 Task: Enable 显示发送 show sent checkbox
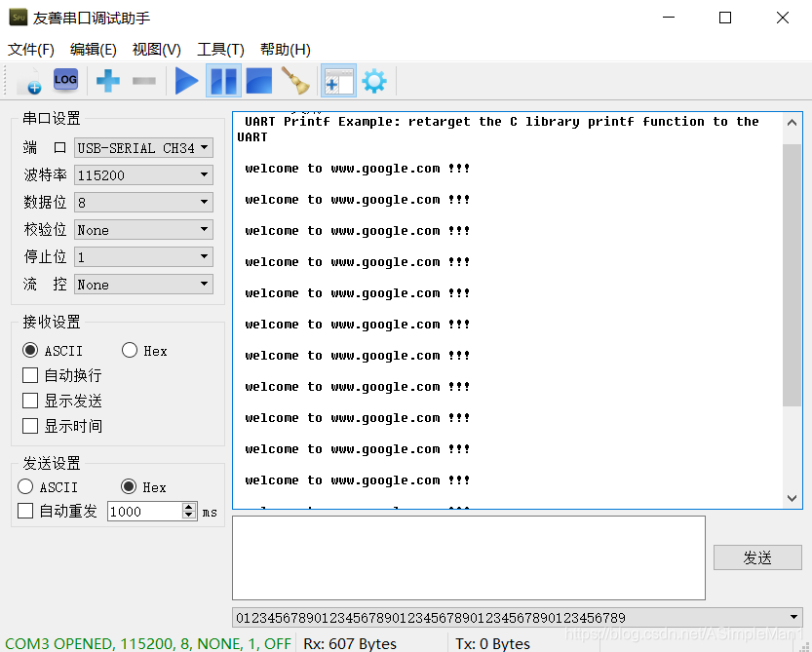click(x=30, y=401)
